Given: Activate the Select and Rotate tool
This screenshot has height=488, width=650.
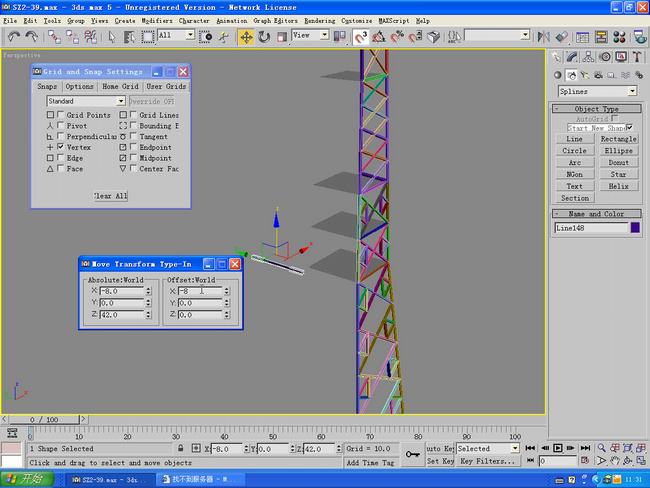Looking at the screenshot, I should [264, 37].
